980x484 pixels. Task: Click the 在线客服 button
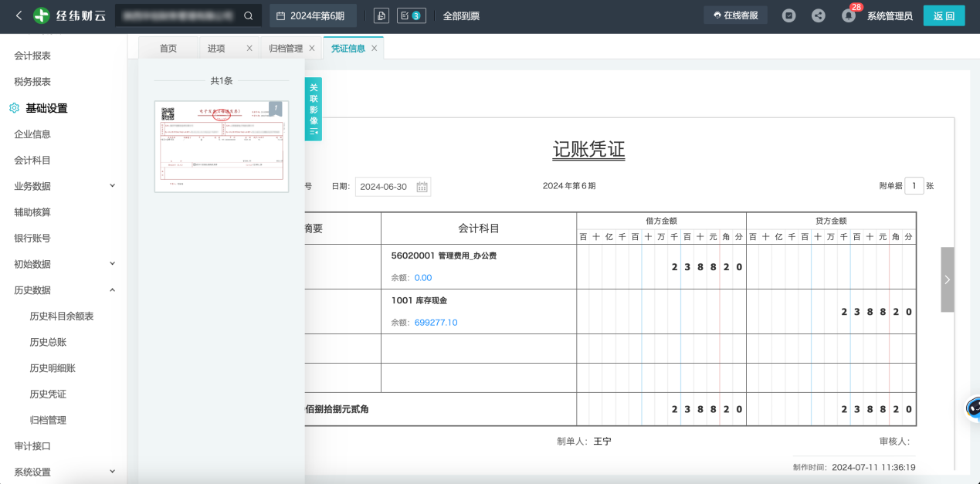tap(735, 15)
